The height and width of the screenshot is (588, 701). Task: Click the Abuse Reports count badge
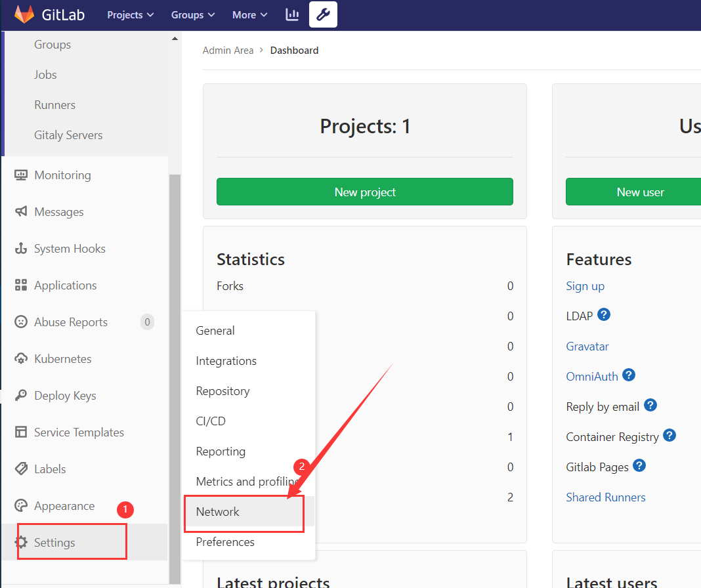pyautogui.click(x=147, y=322)
